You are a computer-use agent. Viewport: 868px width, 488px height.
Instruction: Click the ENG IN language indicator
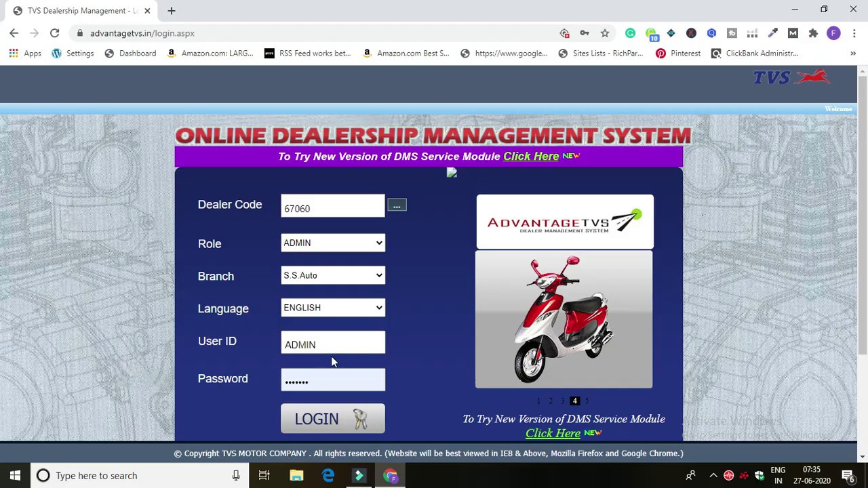778,476
